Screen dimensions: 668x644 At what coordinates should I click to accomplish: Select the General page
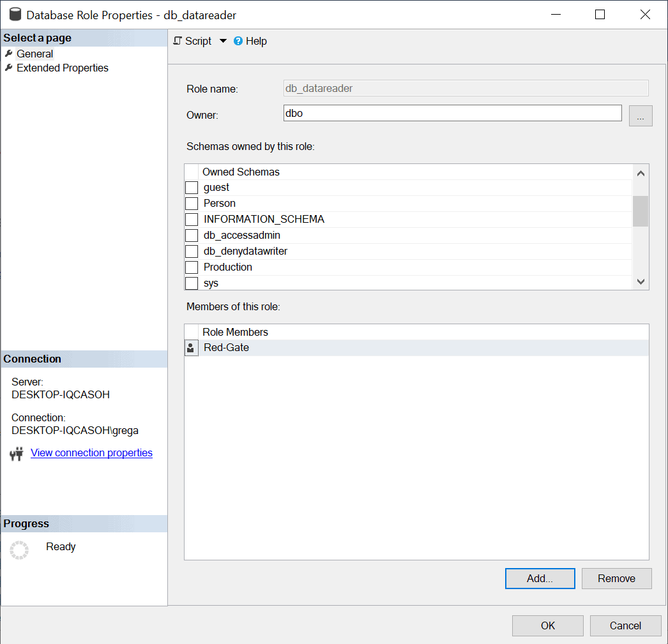coord(35,54)
